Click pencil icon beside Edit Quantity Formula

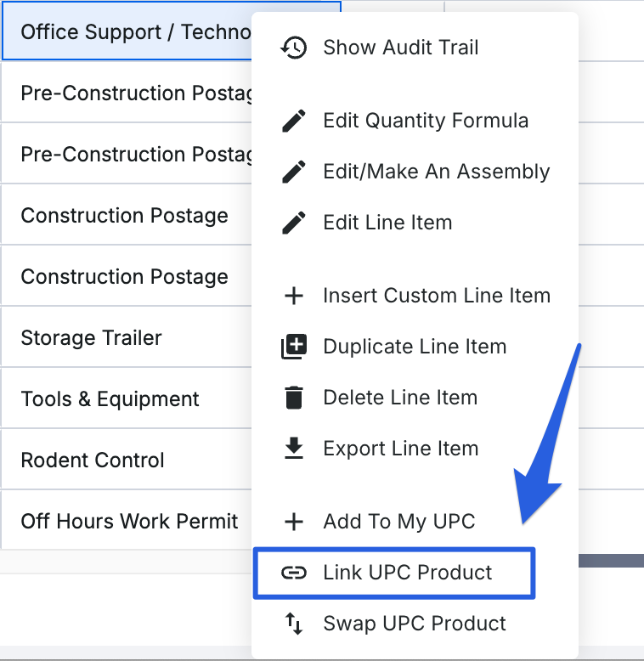tap(293, 121)
